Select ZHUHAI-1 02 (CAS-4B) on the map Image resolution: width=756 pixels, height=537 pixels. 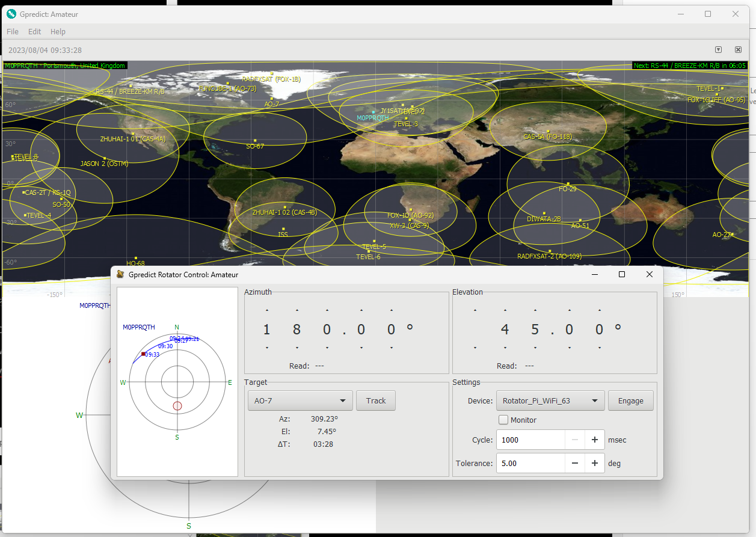(x=284, y=210)
